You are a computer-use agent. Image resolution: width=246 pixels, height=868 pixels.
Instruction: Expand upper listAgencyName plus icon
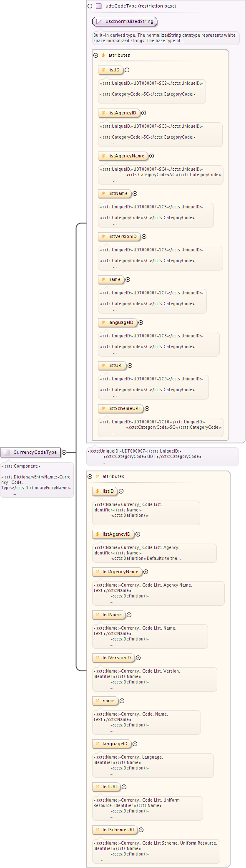coord(152,156)
